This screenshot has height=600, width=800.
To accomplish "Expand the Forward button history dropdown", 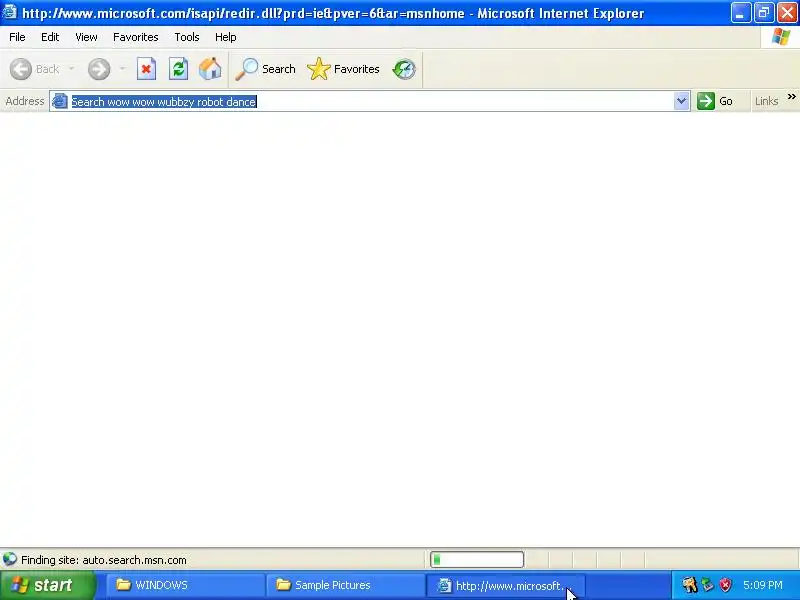I will click(122, 69).
